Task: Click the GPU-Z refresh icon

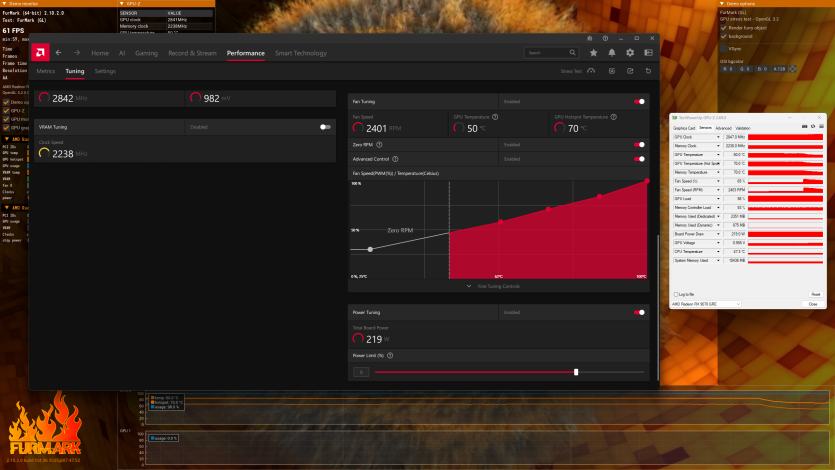Action: pos(813,127)
